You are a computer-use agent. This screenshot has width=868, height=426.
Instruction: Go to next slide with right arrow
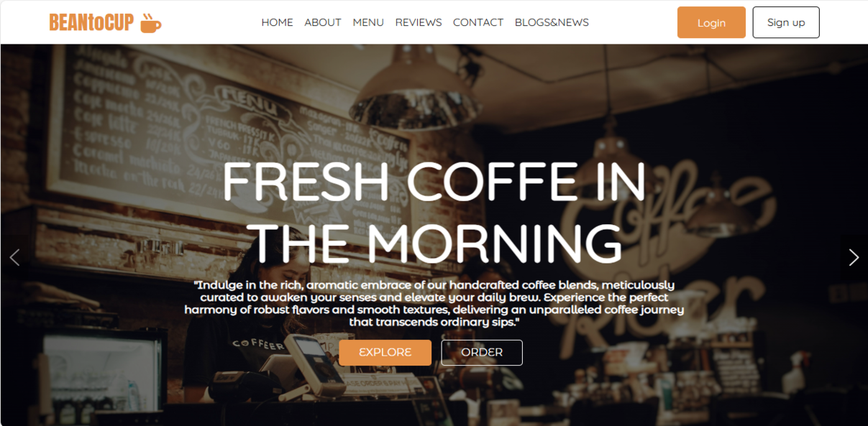pos(854,257)
